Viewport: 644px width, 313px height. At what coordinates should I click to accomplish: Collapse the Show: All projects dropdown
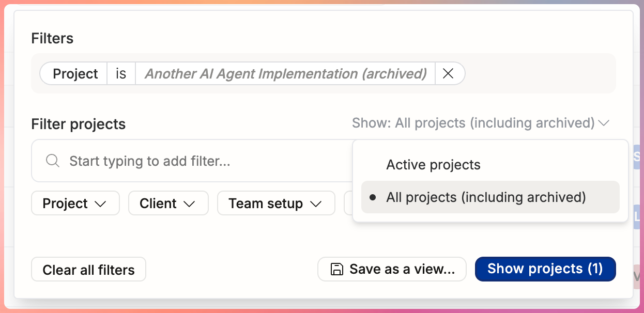(481, 123)
